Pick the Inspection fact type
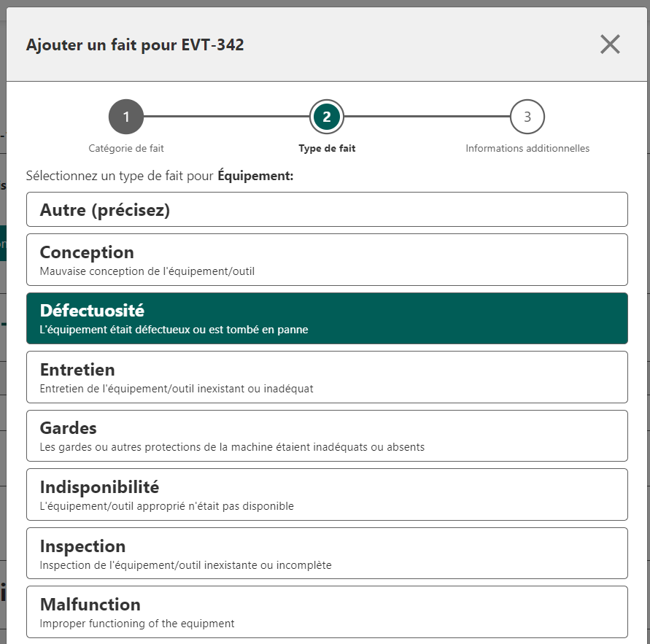 click(327, 554)
